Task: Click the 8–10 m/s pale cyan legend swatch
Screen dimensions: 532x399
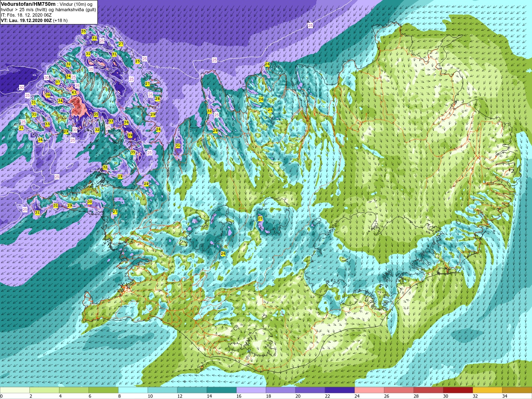Action: [x=133, y=390]
